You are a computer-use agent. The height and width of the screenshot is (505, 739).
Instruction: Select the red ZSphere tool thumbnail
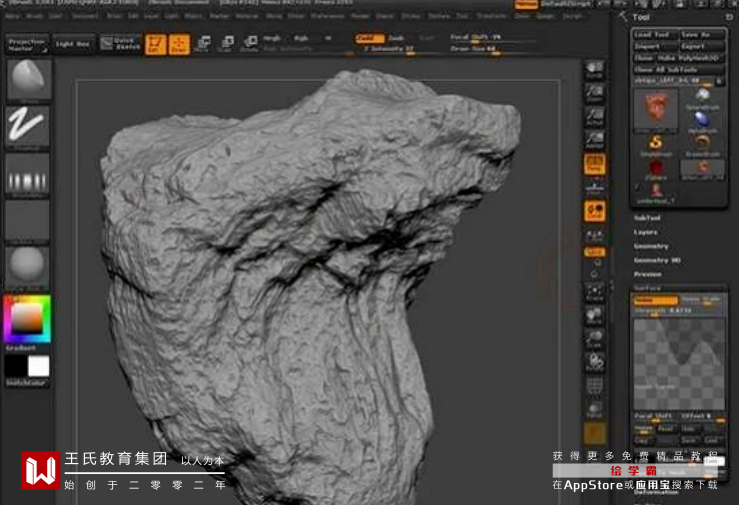click(x=656, y=170)
